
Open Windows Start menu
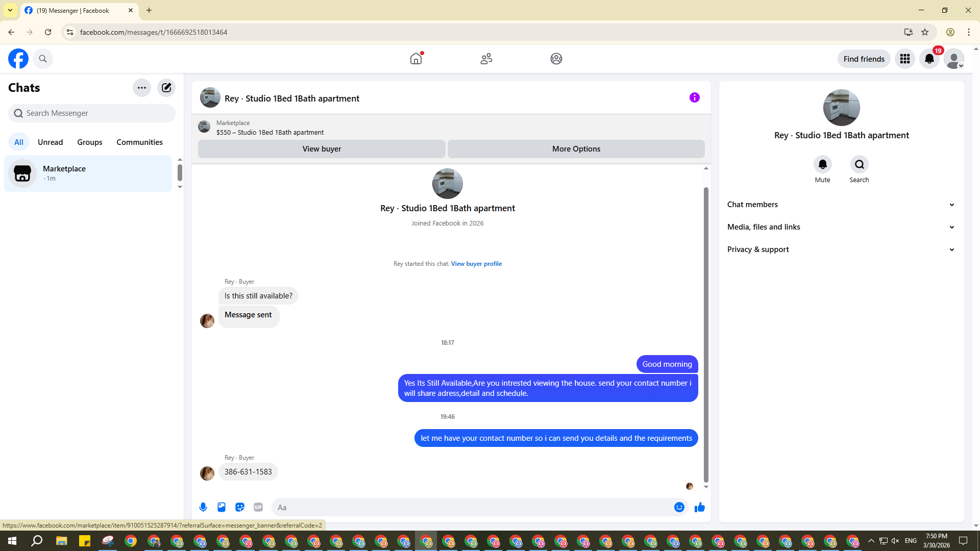point(12,541)
